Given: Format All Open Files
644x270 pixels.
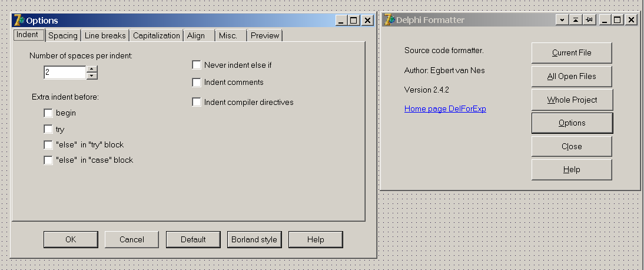Looking at the screenshot, I should coord(572,76).
